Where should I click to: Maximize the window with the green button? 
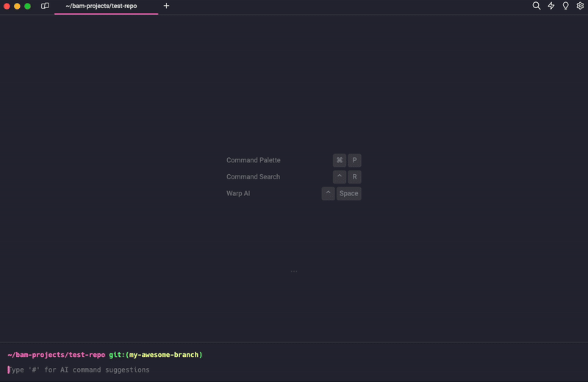(x=27, y=6)
